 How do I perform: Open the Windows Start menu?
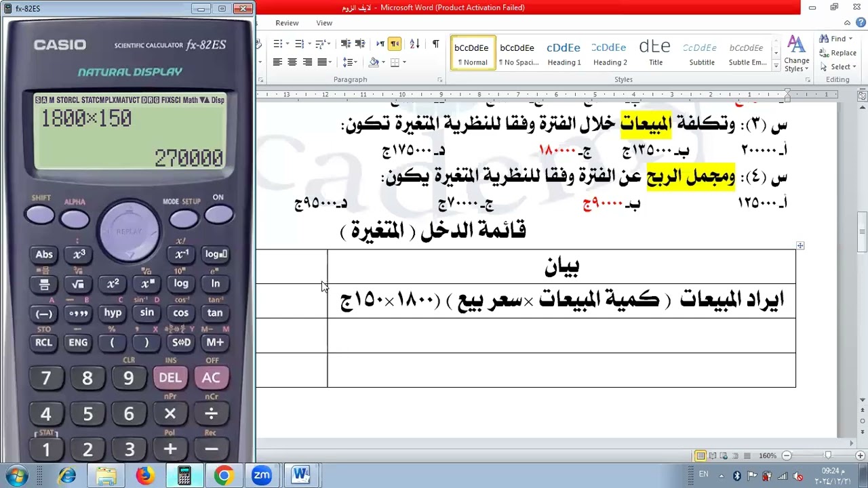(16, 475)
